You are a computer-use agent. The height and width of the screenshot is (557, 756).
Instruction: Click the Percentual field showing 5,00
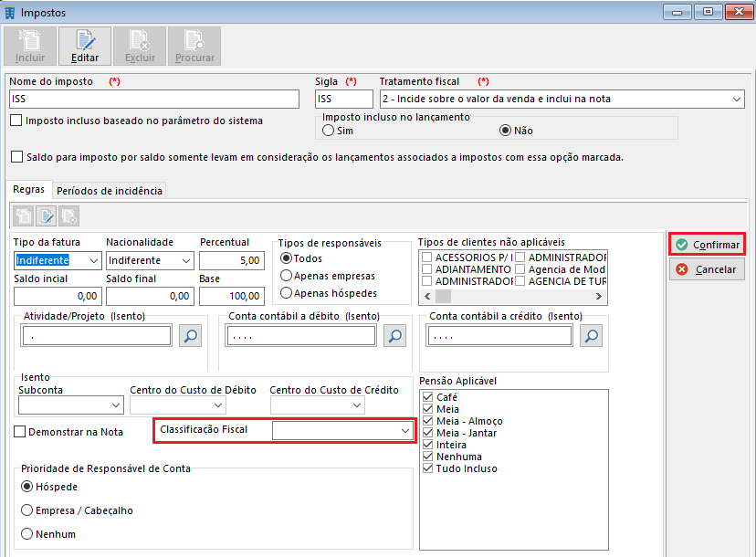tap(232, 260)
